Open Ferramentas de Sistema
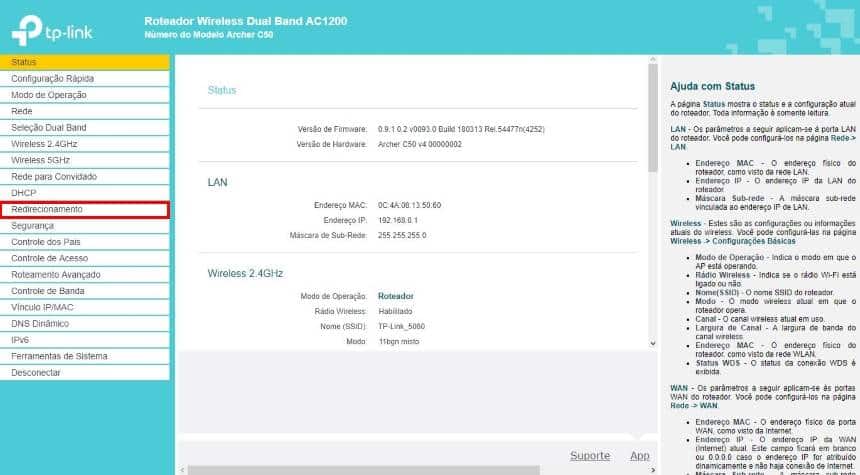Screen dimensions: 860x475 point(84,357)
